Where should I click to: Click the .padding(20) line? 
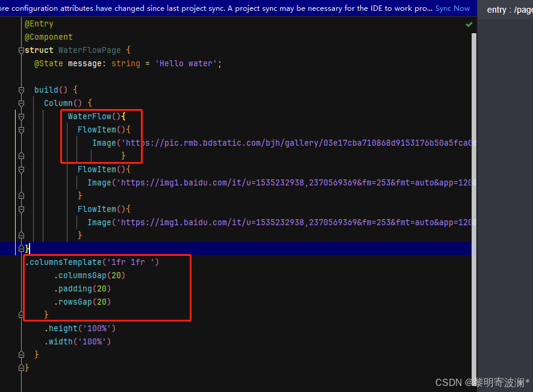click(x=83, y=289)
